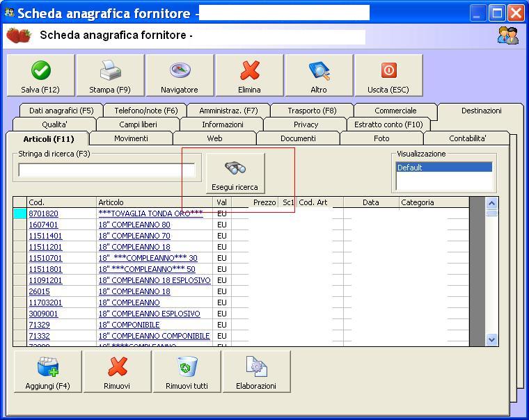Open the Movimenti tab
The height and width of the screenshot is (420, 529).
coord(131,138)
